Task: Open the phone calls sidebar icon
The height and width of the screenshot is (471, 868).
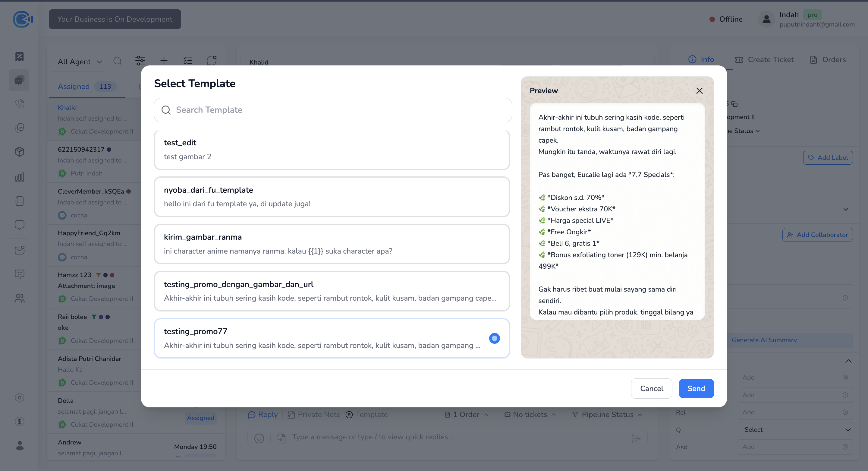Action: (20, 103)
